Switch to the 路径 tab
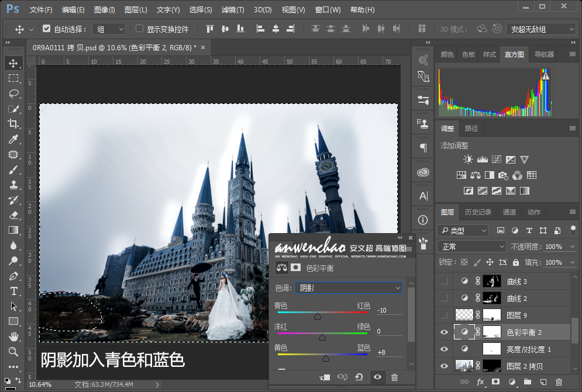 click(471, 129)
